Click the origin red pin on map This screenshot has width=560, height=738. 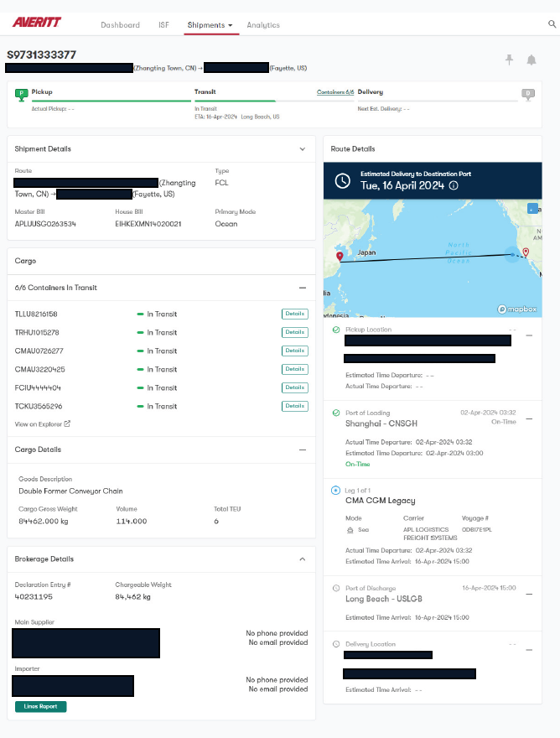coord(340,257)
